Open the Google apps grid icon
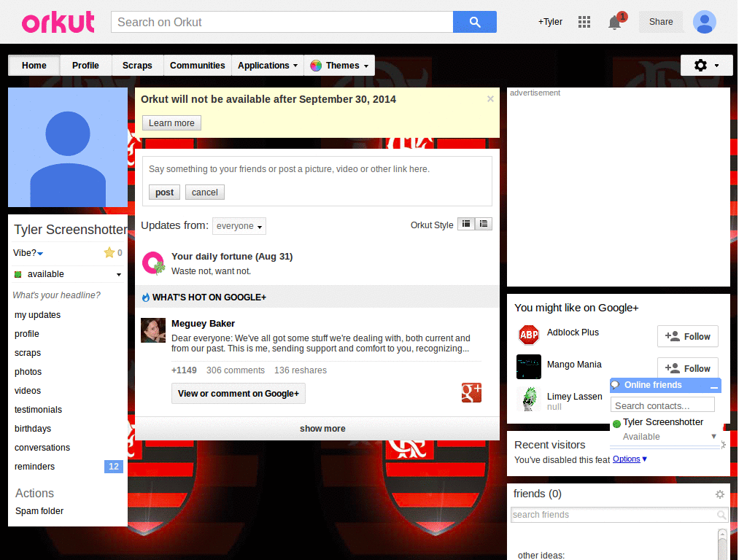Image resolution: width=747 pixels, height=560 pixels. (584, 22)
